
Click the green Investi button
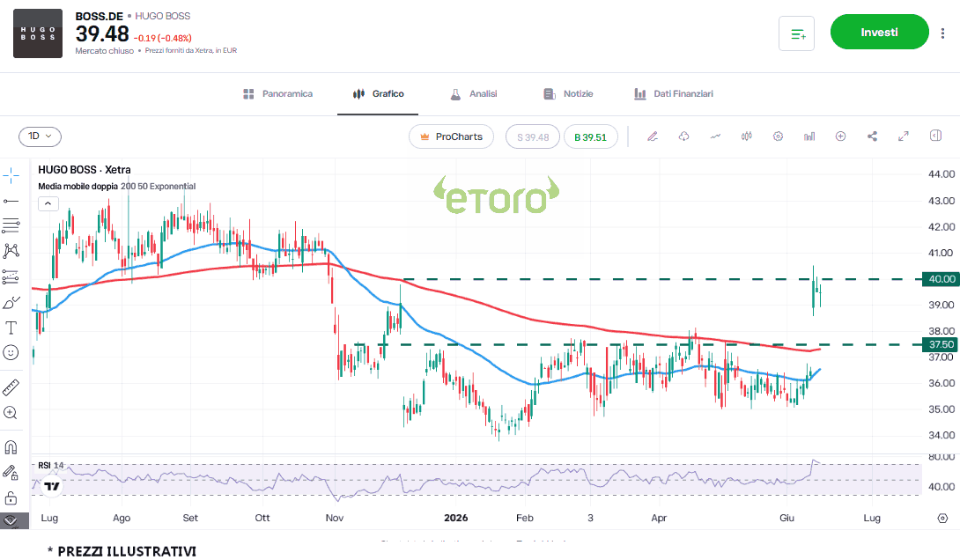(x=879, y=32)
